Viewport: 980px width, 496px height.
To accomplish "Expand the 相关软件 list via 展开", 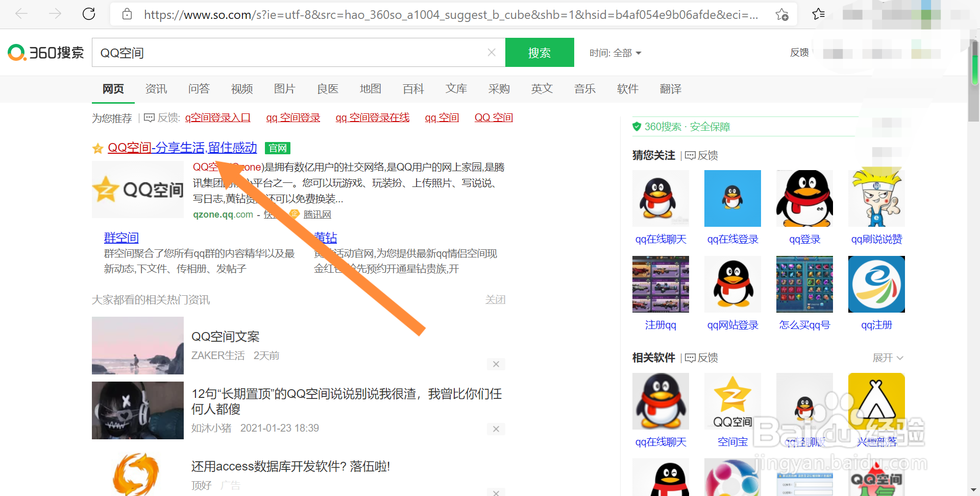I will click(888, 358).
